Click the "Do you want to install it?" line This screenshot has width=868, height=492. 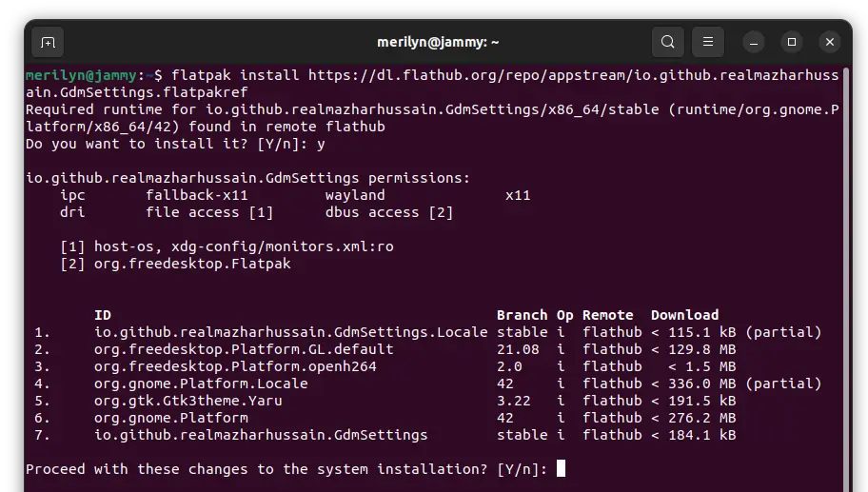175,144
